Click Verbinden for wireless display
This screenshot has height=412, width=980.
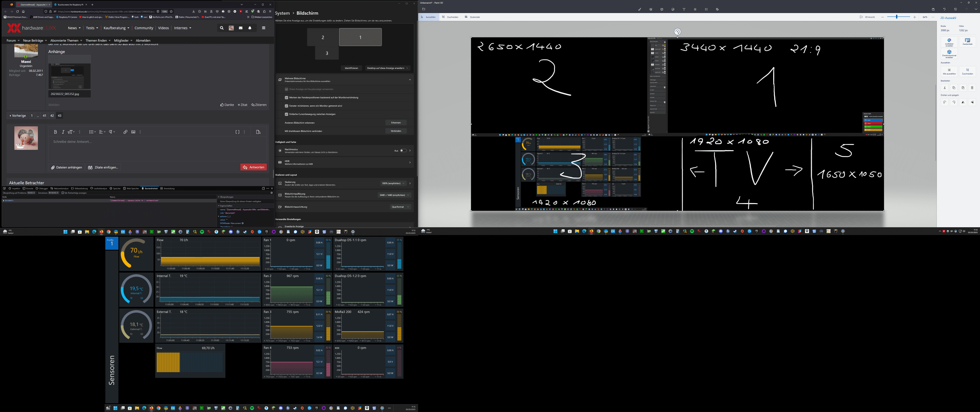[x=396, y=131]
